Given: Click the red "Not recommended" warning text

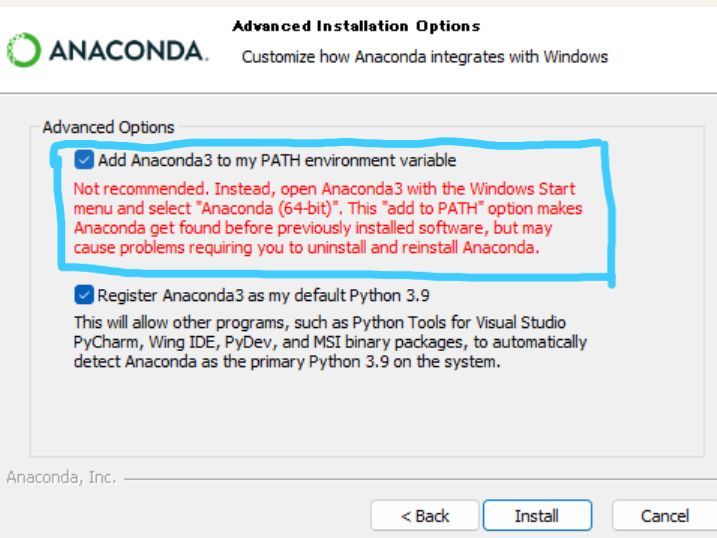Looking at the screenshot, I should pyautogui.click(x=328, y=218).
